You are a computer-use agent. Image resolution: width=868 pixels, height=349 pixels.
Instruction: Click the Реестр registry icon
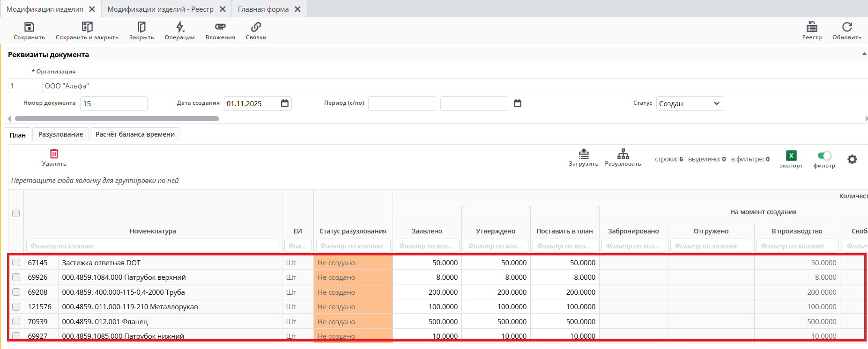tap(812, 27)
